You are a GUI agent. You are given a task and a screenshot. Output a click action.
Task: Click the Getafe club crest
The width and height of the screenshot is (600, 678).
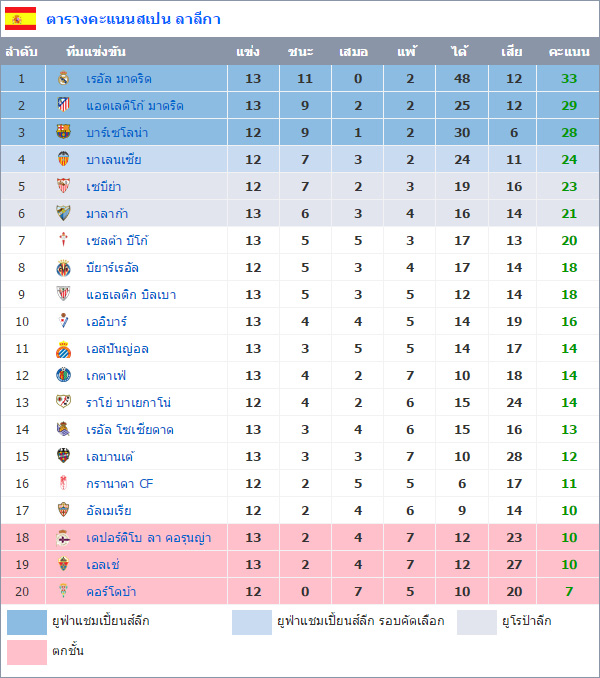64,375
